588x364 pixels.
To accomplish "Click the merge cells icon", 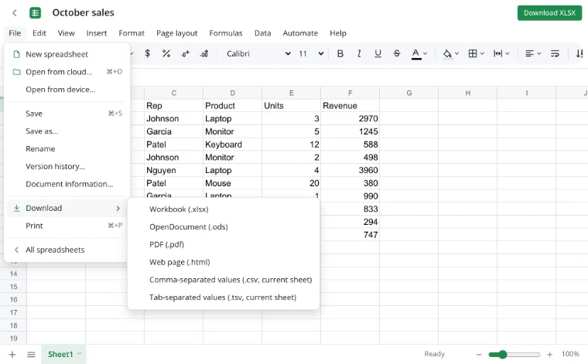I will 498,53.
